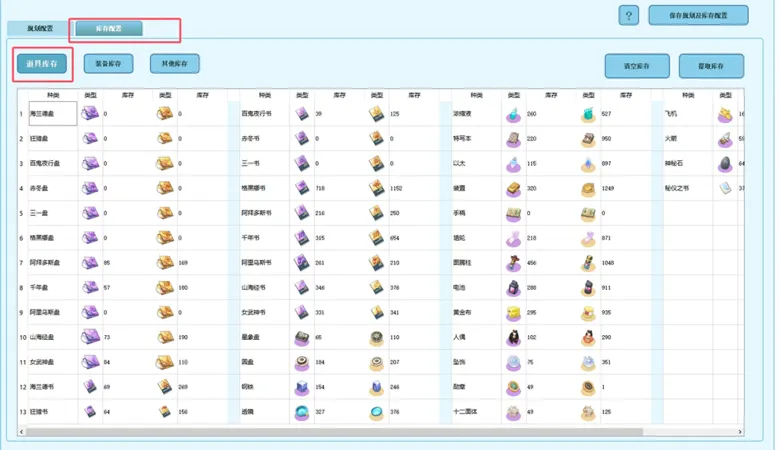Click 保存规划及库存配置 save button
Image resolution: width=780 pixels, height=450 pixels.
click(x=698, y=15)
